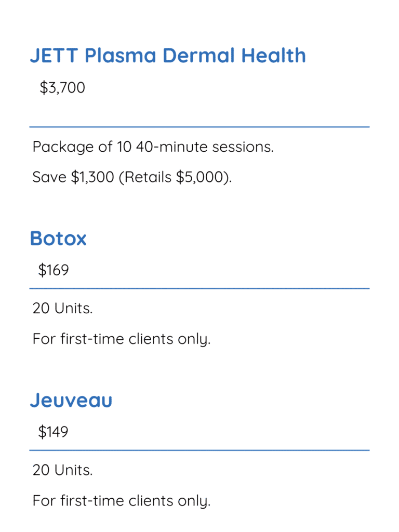Click the Jeuveau heading
Screen dimensions: 399x532
(x=71, y=401)
